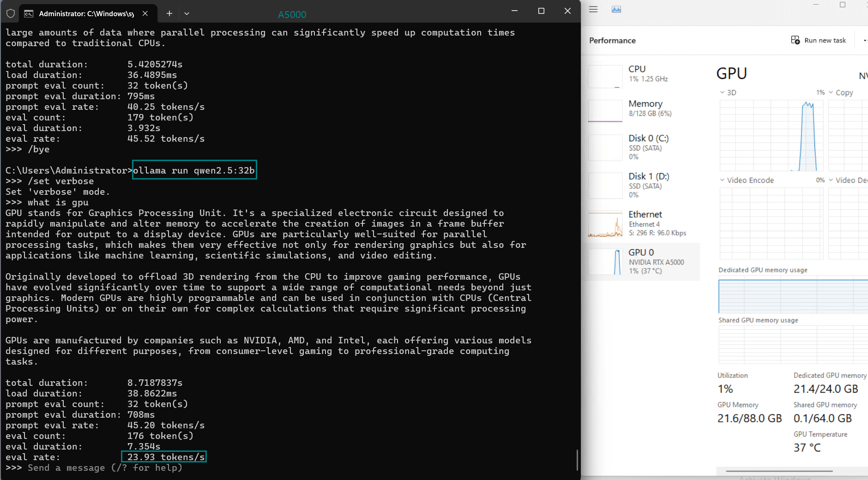
Task: Click the '/set verbose' command line
Action: (49, 181)
